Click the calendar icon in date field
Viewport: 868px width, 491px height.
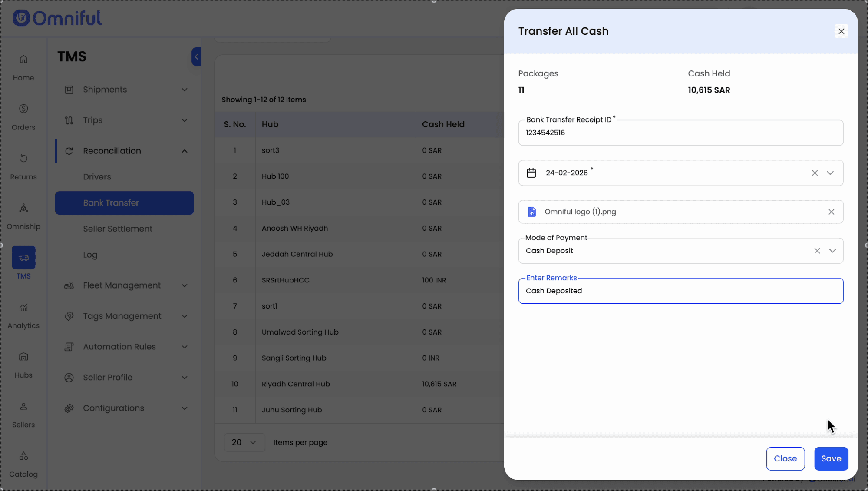point(531,173)
